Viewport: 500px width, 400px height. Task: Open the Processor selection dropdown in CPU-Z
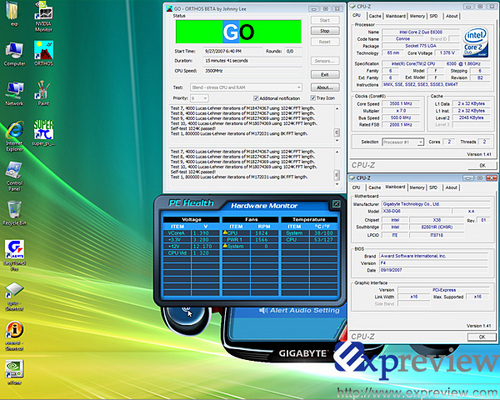pos(403,142)
